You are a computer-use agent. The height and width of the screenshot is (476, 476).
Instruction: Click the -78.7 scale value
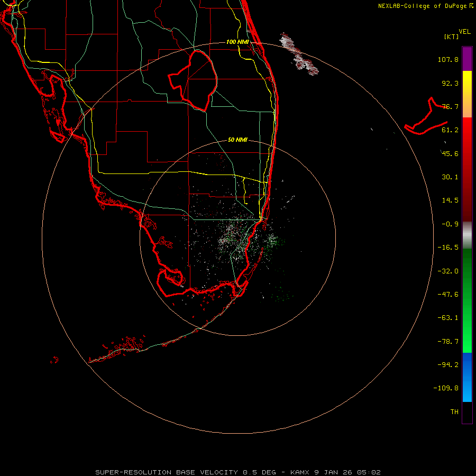point(448,342)
